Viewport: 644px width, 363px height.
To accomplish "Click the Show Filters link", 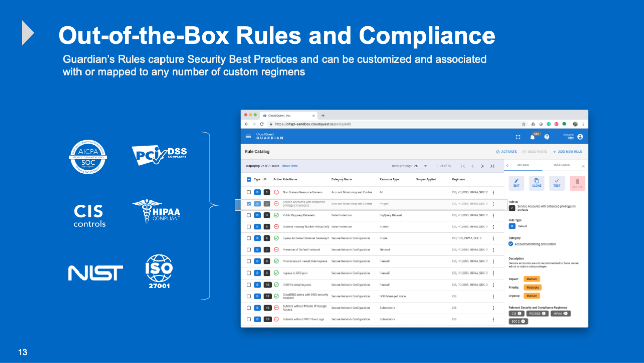I will 289,166.
